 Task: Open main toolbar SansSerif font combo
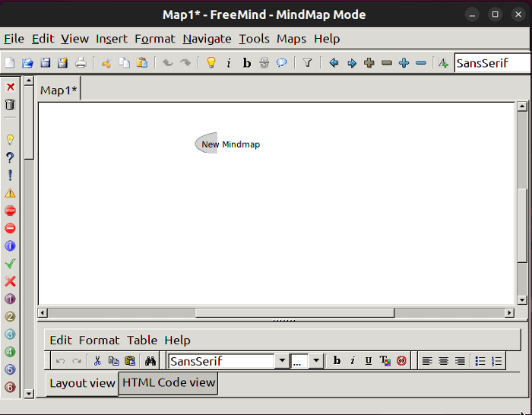tap(492, 63)
